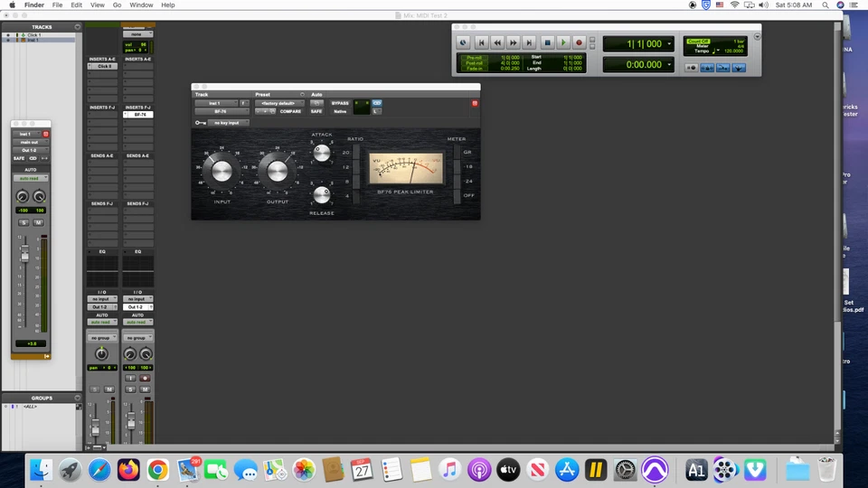Viewport: 868px width, 488px height.
Task: Open the View menu
Action: (x=98, y=5)
